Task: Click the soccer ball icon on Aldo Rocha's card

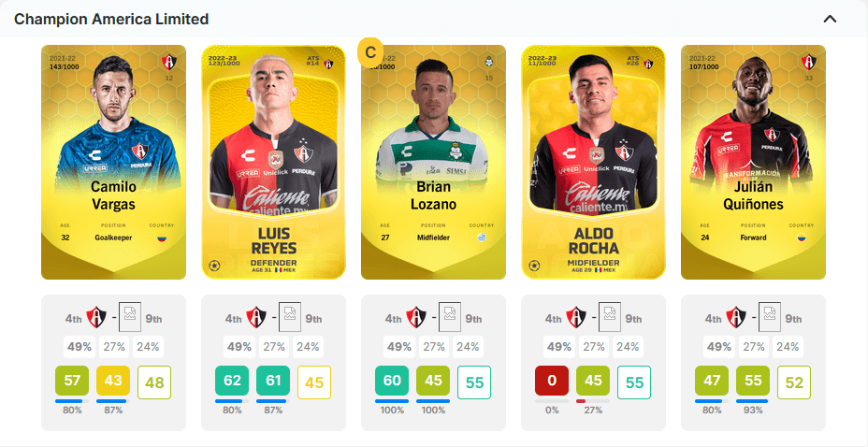Action: 534,266
